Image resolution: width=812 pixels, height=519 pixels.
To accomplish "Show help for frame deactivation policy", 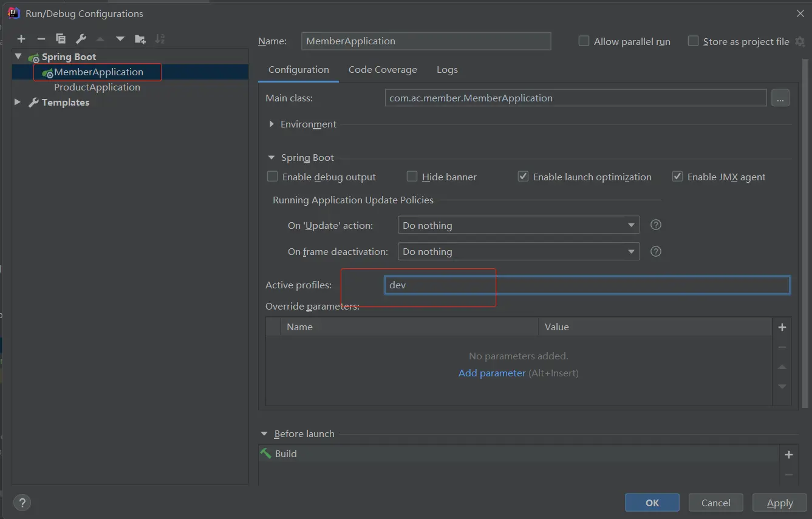I will [x=655, y=251].
